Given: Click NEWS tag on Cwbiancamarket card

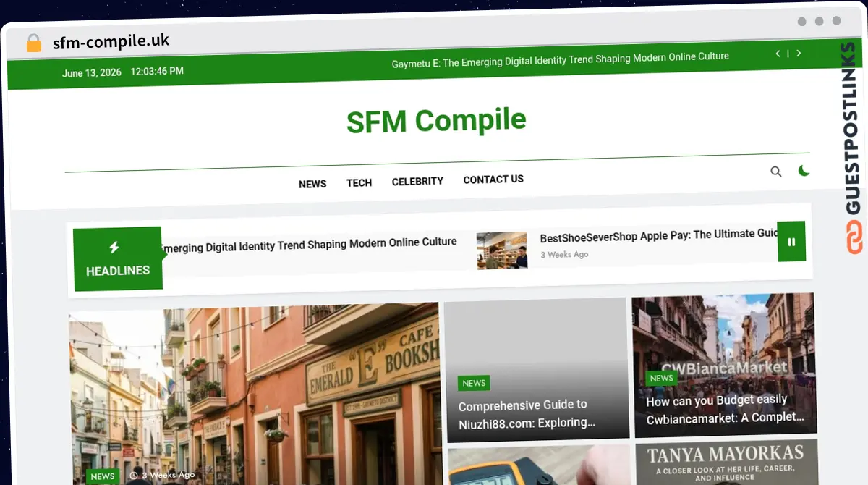Looking at the screenshot, I should pos(661,378).
